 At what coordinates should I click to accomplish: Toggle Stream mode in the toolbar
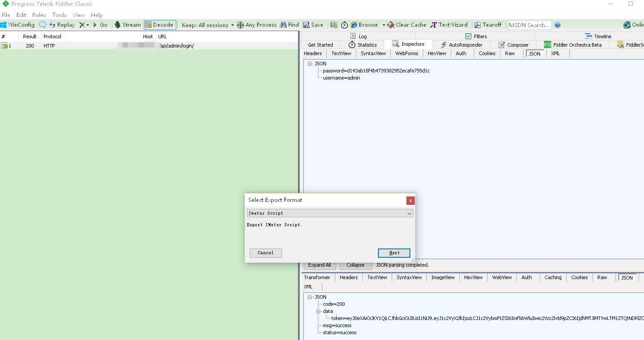[x=127, y=25]
